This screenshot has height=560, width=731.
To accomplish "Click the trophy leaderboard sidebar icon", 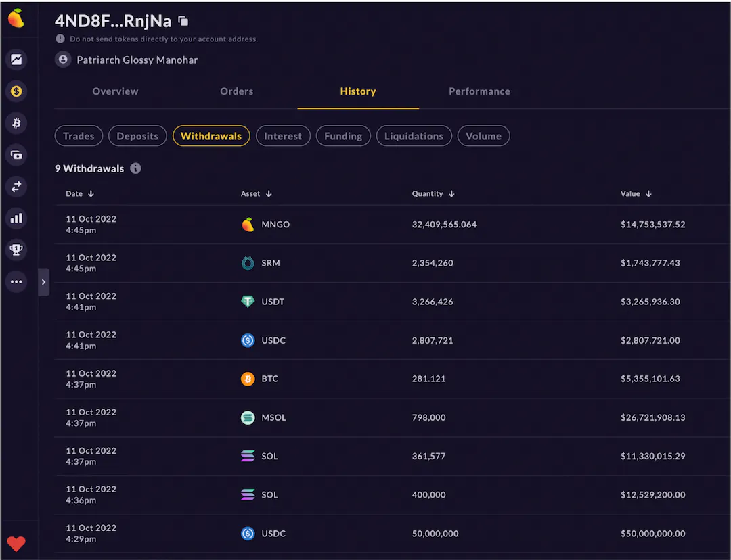I will click(16, 250).
